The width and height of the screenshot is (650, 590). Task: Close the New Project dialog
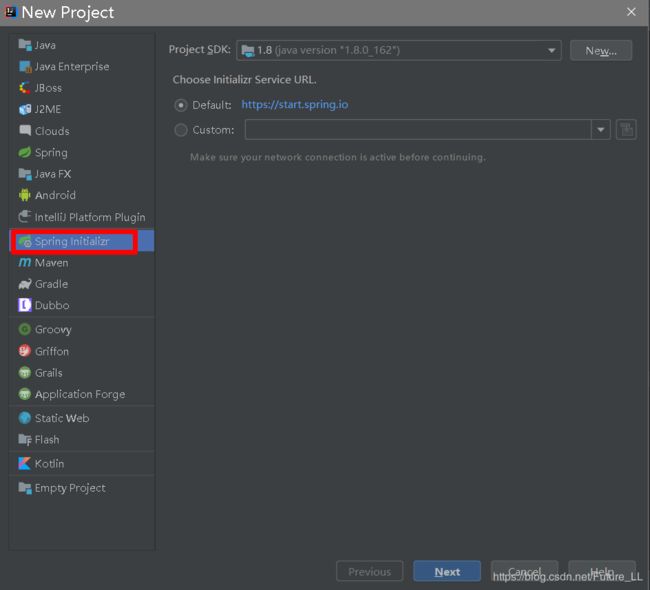(631, 12)
